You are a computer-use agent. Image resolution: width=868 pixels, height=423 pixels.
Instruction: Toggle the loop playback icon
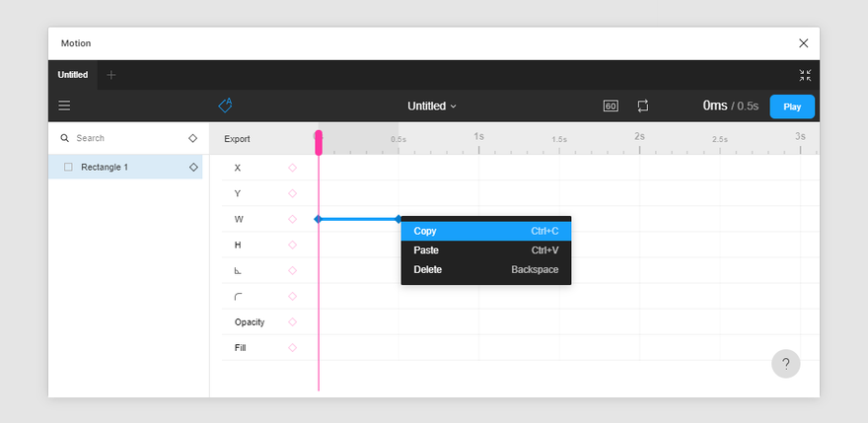[642, 106]
